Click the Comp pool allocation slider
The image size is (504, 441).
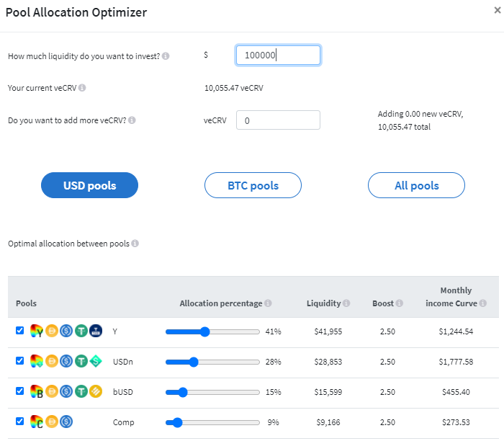click(x=212, y=422)
